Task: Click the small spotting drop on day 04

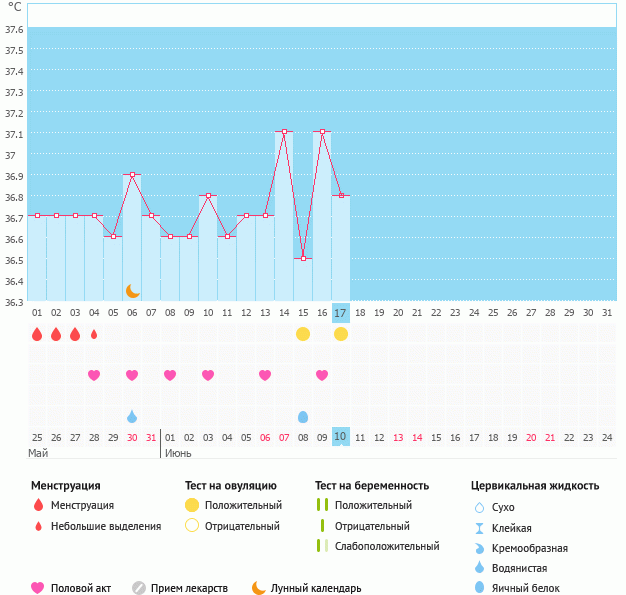Action: [94, 334]
